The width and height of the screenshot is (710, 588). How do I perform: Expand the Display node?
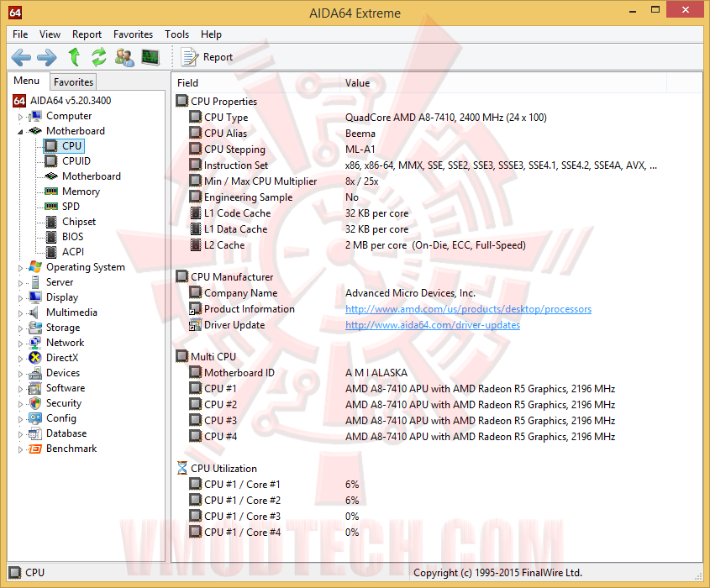point(20,298)
